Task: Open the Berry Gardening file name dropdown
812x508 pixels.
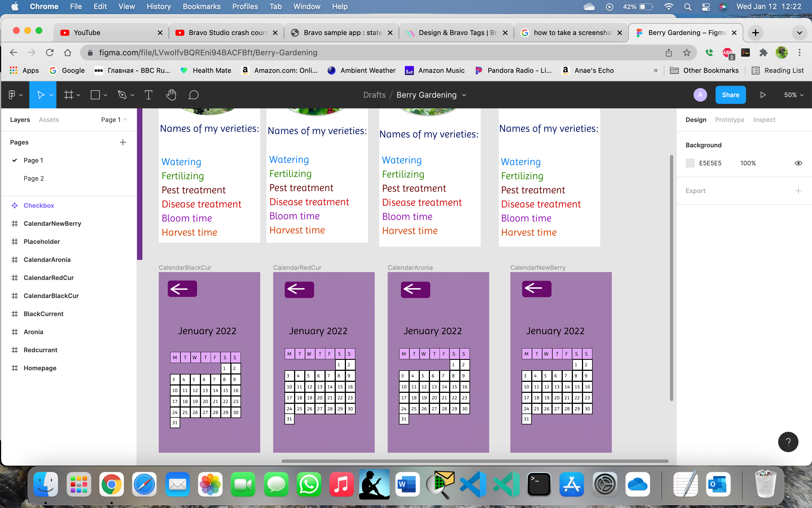Action: coord(464,95)
